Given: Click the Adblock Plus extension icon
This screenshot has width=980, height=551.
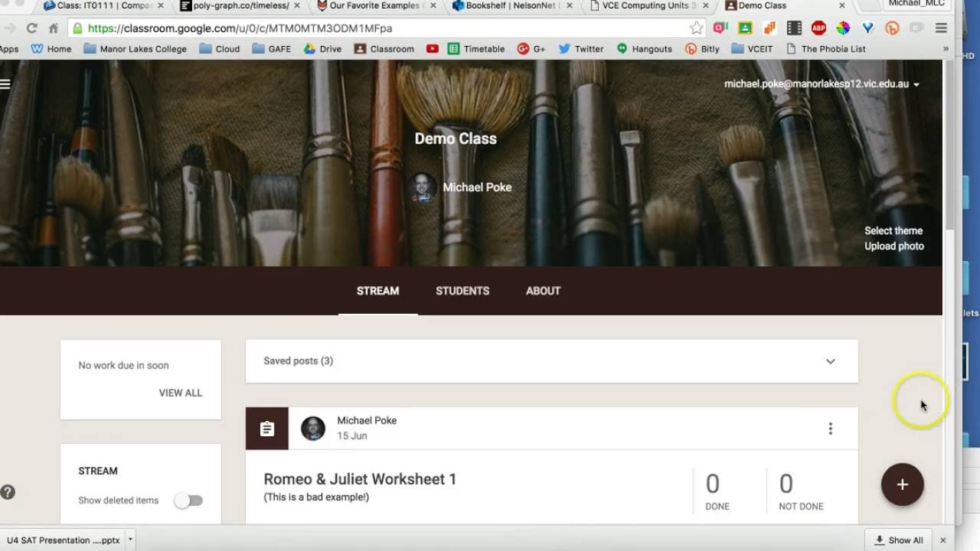Looking at the screenshot, I should coord(818,28).
